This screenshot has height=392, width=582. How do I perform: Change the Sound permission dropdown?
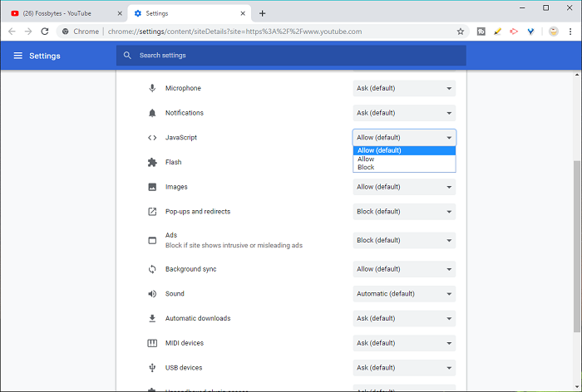(404, 294)
